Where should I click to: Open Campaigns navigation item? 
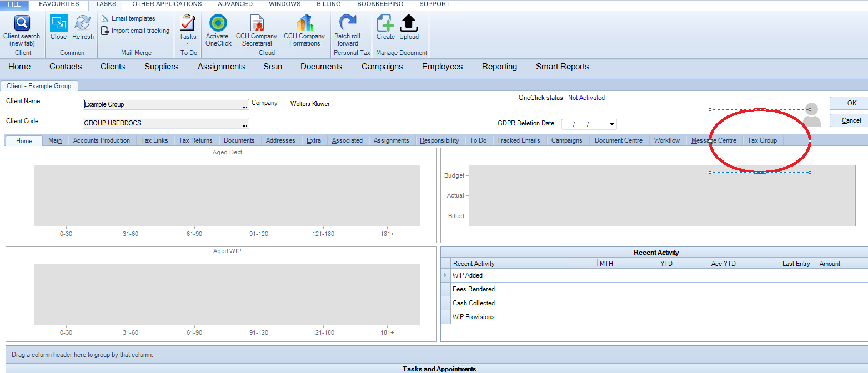[382, 67]
